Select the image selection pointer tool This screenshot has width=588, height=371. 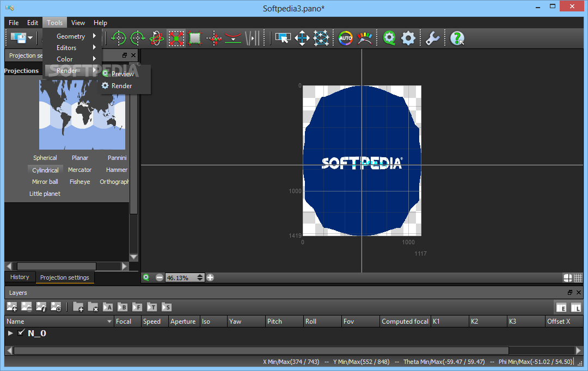[x=283, y=38]
